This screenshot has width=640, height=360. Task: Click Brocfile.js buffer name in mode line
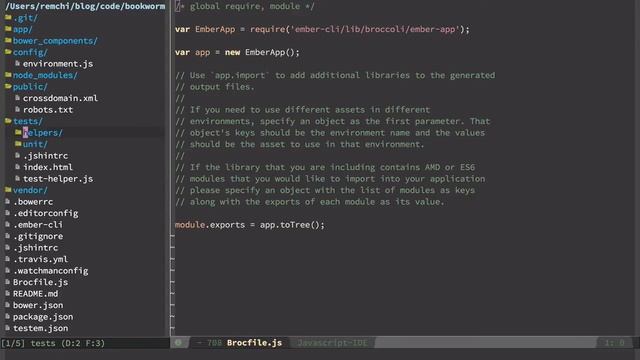[254, 343]
